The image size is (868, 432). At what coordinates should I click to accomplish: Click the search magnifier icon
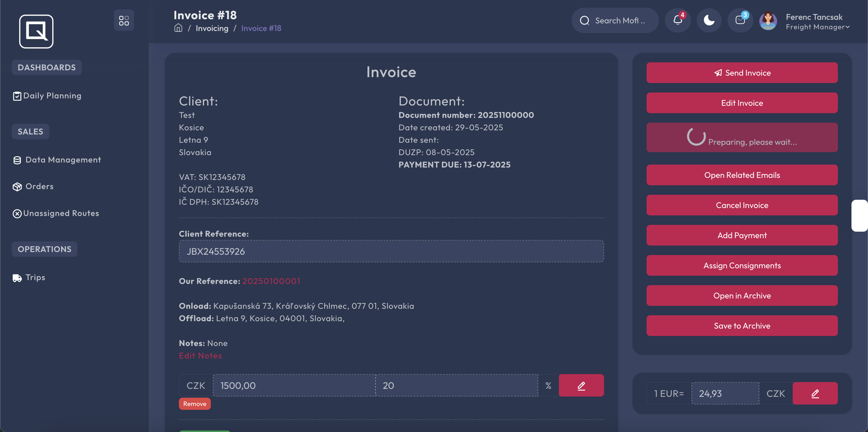click(585, 21)
